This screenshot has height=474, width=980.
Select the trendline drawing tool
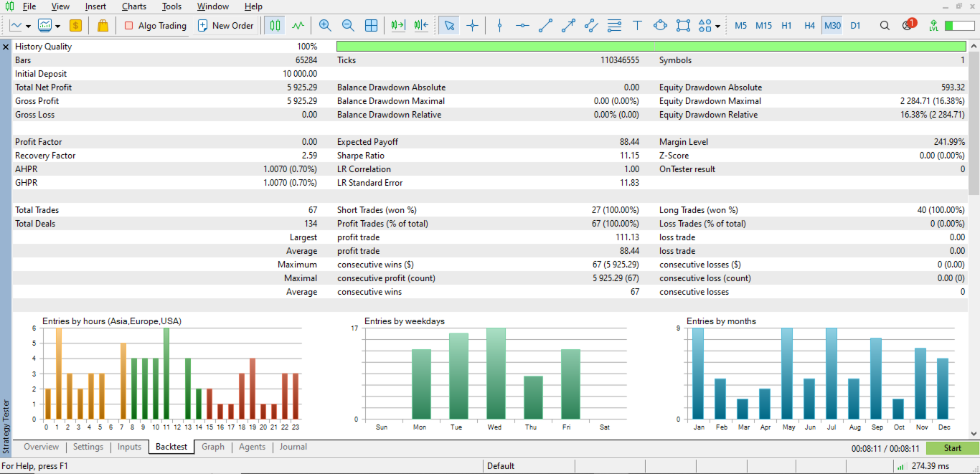pyautogui.click(x=545, y=26)
